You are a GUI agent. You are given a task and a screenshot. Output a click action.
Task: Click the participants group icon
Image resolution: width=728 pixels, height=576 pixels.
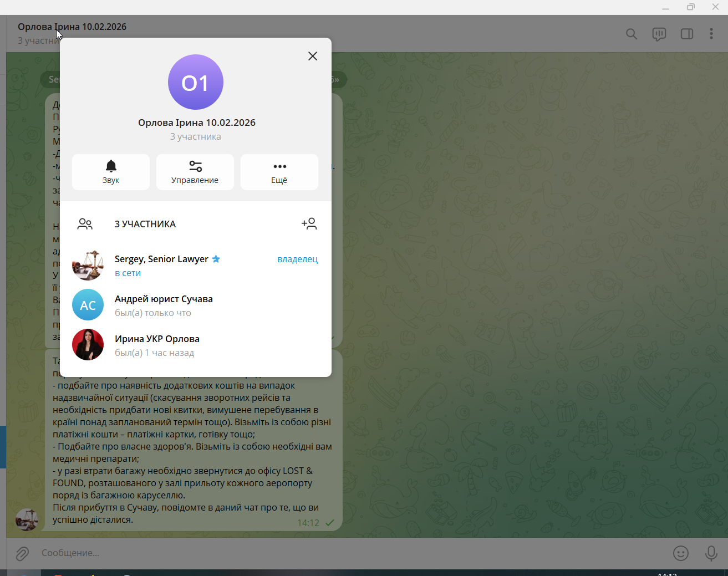click(85, 224)
